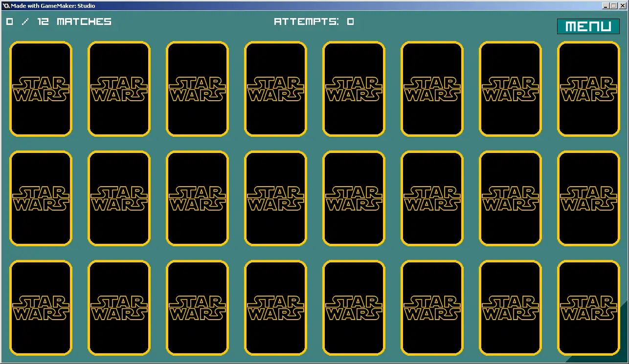The width and height of the screenshot is (629, 364).
Task: Reveal the fifth card in the bottom row
Action: 354,308
